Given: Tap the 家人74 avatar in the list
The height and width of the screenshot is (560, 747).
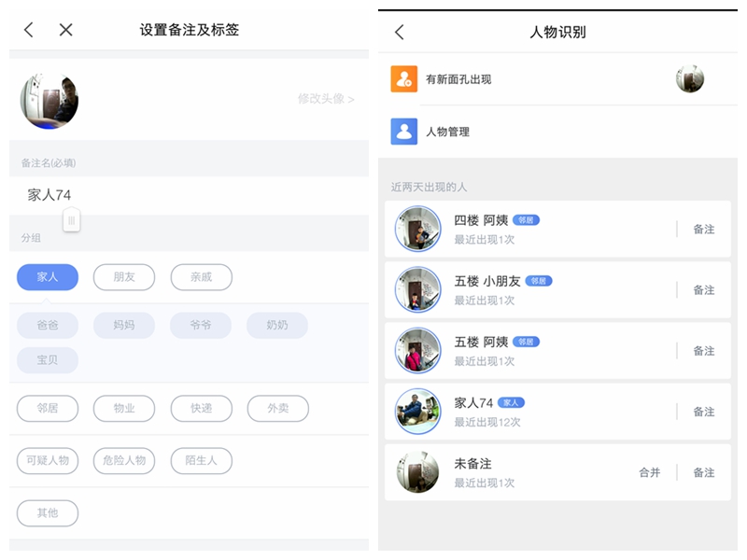Looking at the screenshot, I should point(417,412).
